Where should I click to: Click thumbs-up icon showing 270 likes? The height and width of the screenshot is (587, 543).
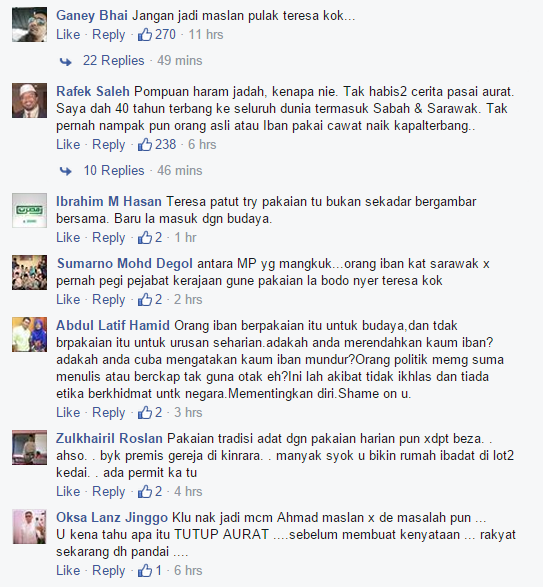[x=145, y=34]
